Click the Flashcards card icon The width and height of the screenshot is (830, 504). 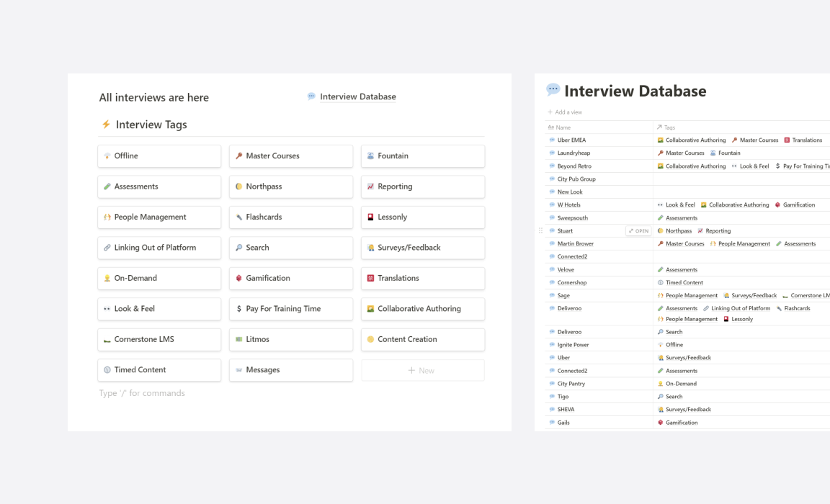238,217
